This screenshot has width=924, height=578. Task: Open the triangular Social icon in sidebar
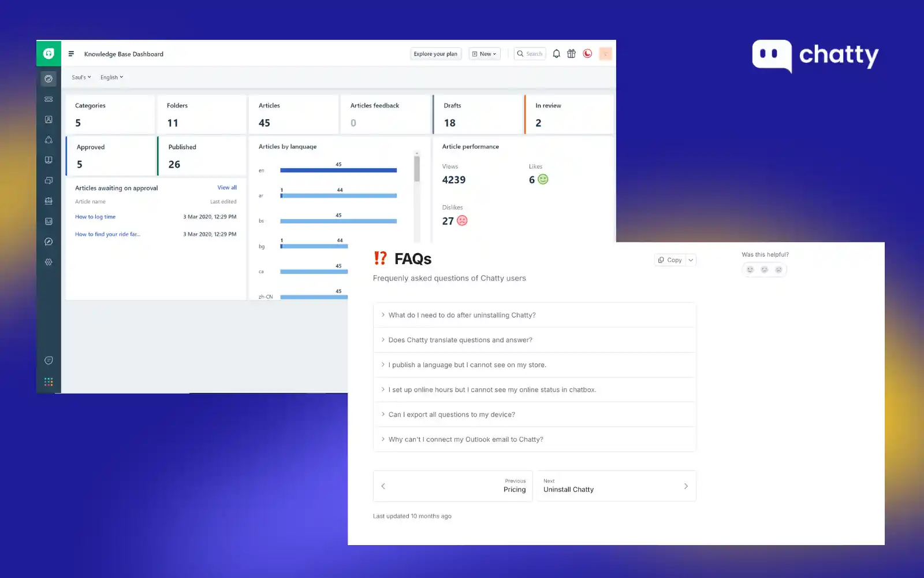coord(49,140)
